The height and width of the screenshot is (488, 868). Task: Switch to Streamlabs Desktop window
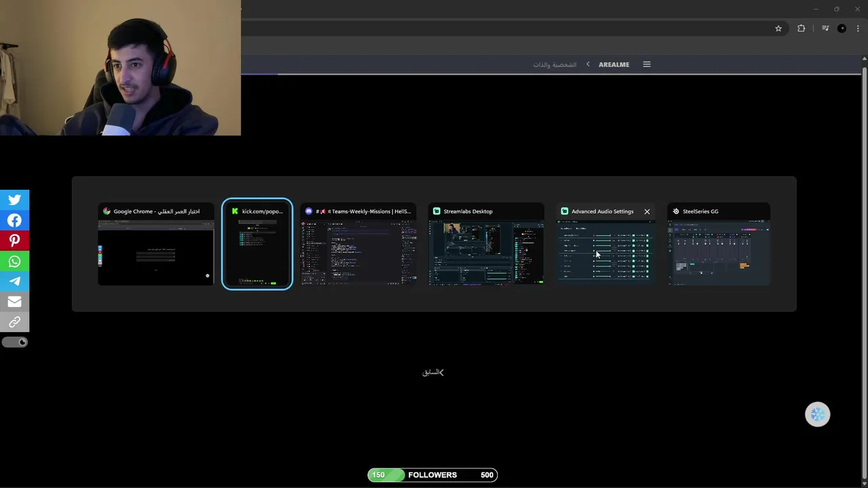point(486,245)
